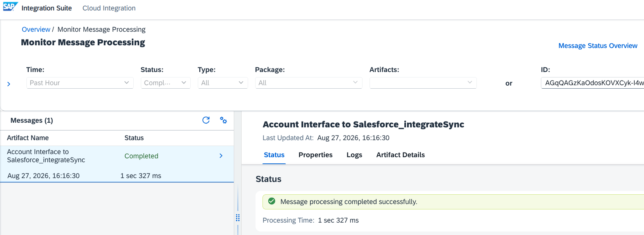Click the Cloud Integration header link

click(x=109, y=8)
